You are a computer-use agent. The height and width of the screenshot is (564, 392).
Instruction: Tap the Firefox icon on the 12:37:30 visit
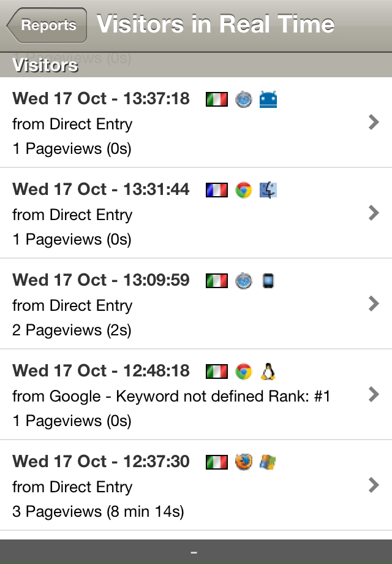pos(244,462)
